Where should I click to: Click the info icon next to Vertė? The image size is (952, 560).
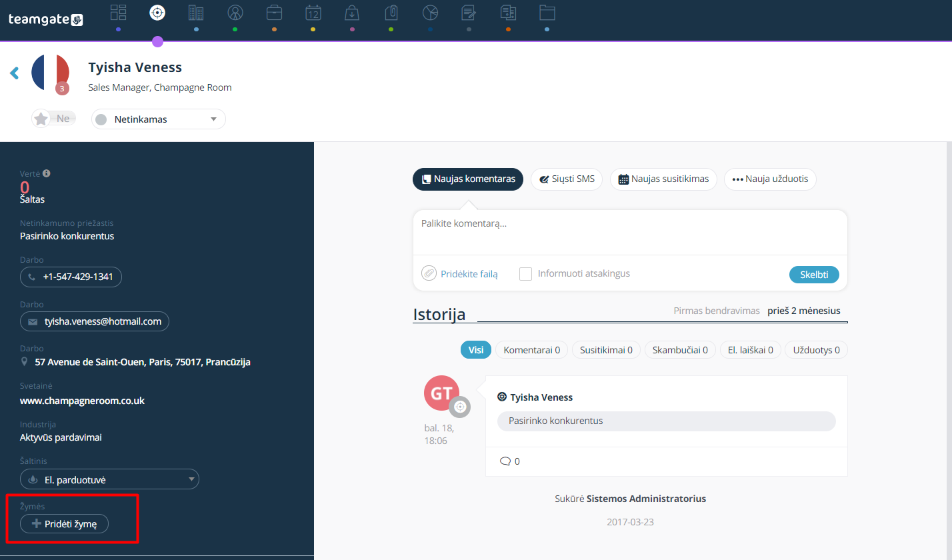(x=47, y=173)
